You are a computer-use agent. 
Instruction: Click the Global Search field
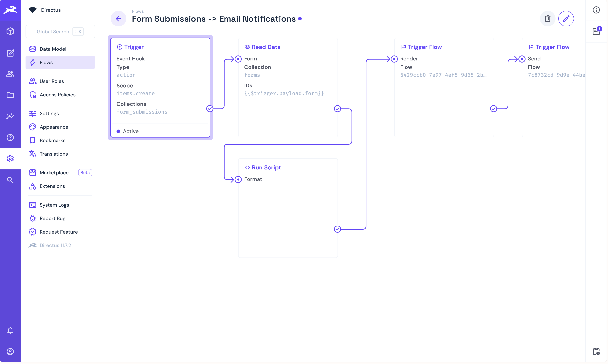(x=60, y=31)
